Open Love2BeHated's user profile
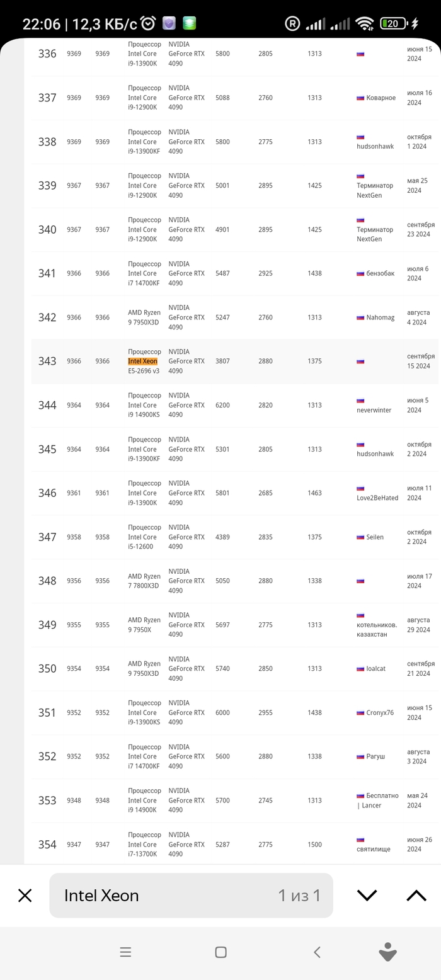Screen dimensions: 441x980 click(x=377, y=498)
